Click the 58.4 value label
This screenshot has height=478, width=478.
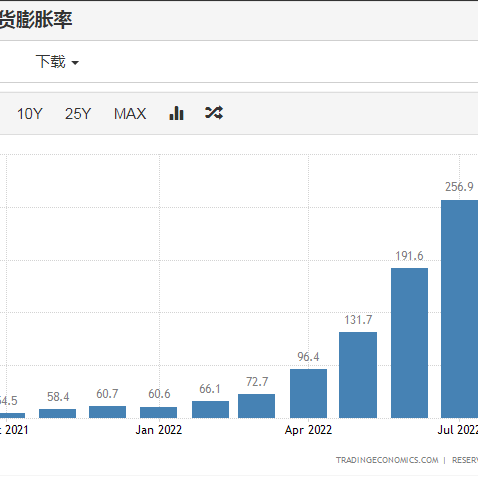[x=58, y=397]
